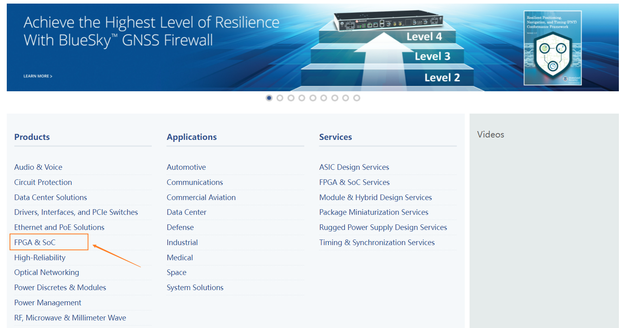Select the sixth carousel dot
Viewport: 644px width, 328px height.
click(324, 98)
